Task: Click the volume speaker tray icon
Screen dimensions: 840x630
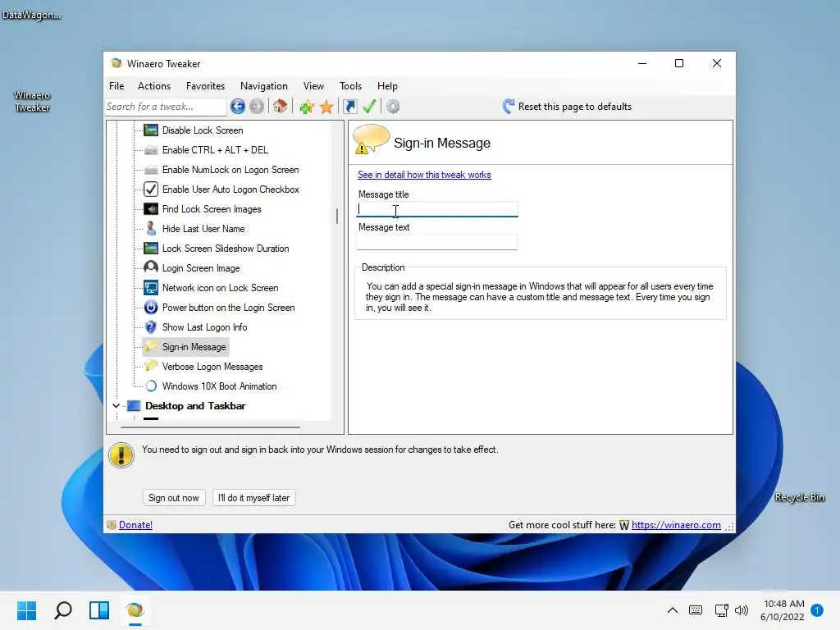Action: (742, 610)
